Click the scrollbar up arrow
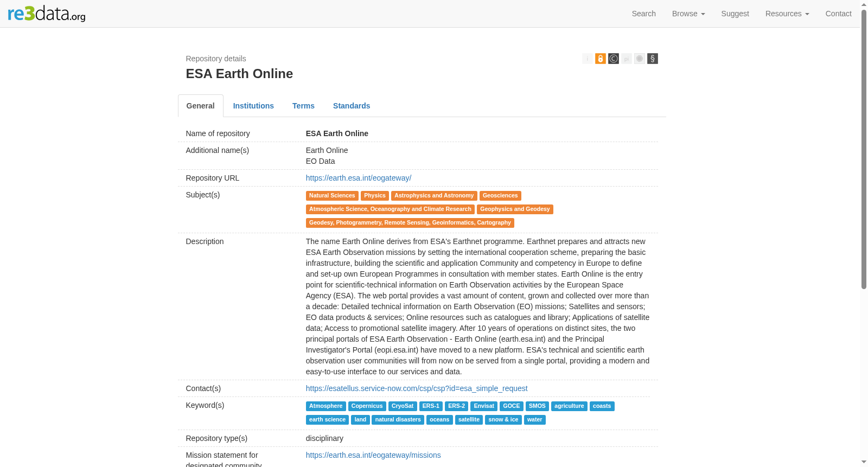The width and height of the screenshot is (868, 467). [864, 4]
